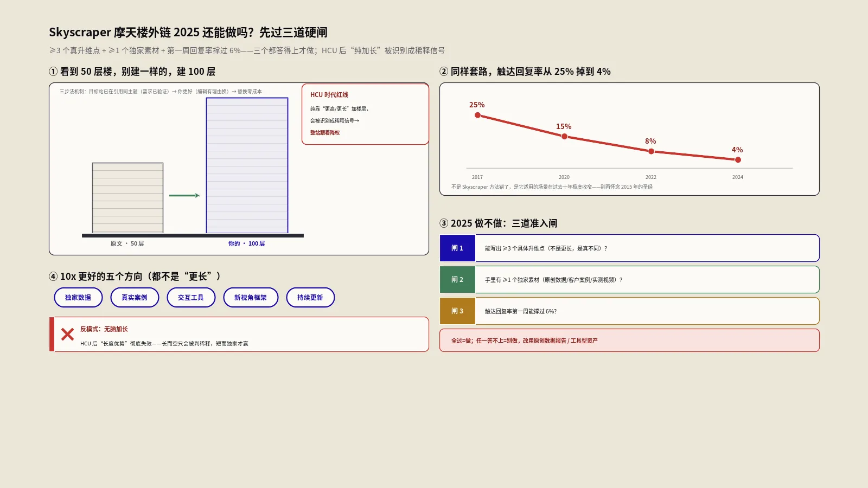Image resolution: width=868 pixels, height=488 pixels.
Task: Click the red conclusion box 全过=做
Action: (x=629, y=341)
